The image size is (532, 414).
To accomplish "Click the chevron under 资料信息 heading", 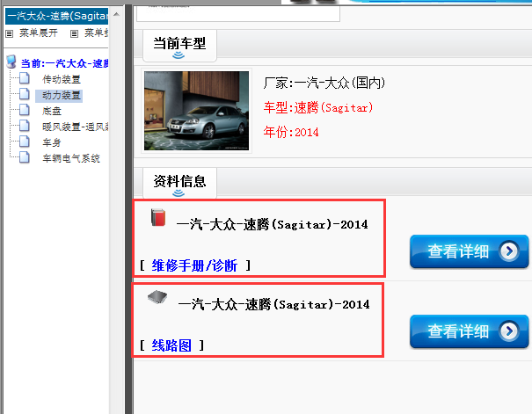I will [179, 193].
